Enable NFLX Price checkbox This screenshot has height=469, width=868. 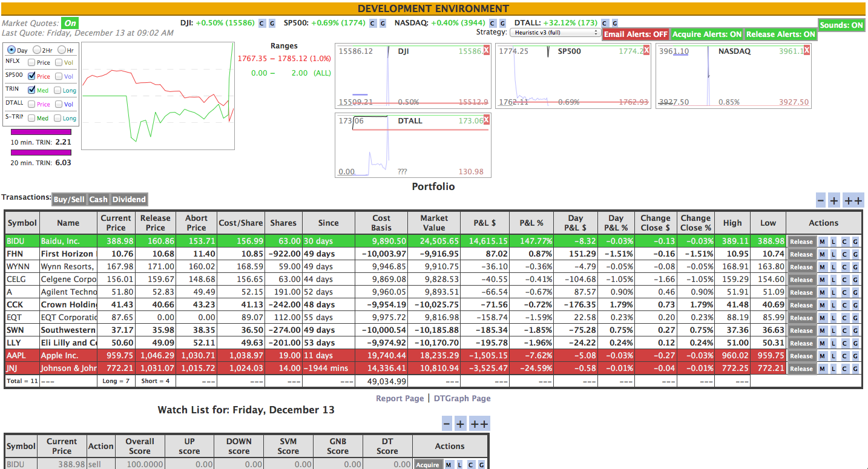coord(31,62)
